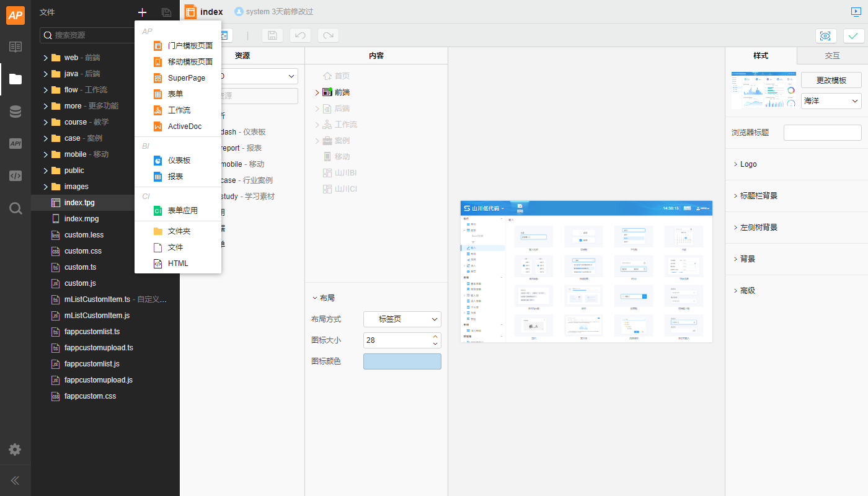The height and width of the screenshot is (496, 868).
Task: Open the search icon in left sidebar
Action: (x=15, y=208)
